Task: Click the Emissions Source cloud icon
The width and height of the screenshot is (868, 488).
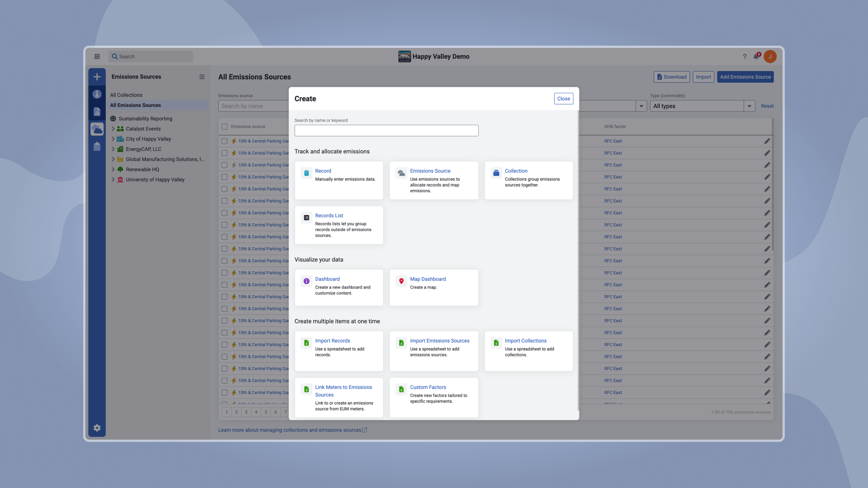Action: pos(401,173)
